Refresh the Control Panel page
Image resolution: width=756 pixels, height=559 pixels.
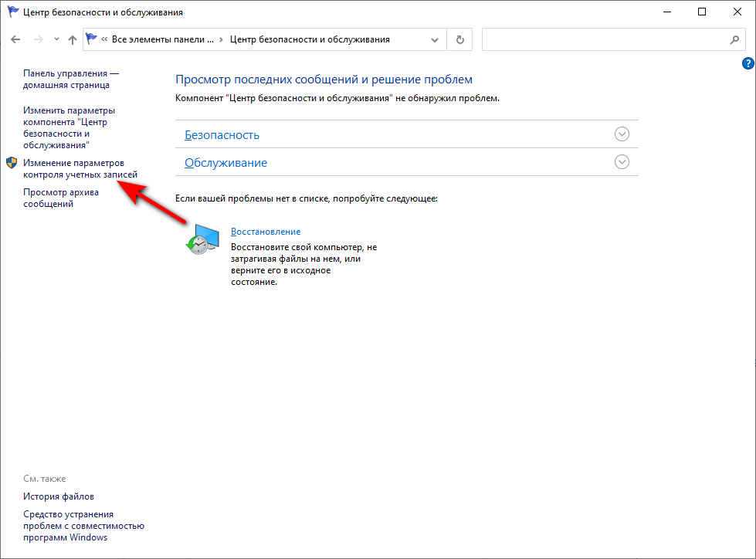coord(460,39)
